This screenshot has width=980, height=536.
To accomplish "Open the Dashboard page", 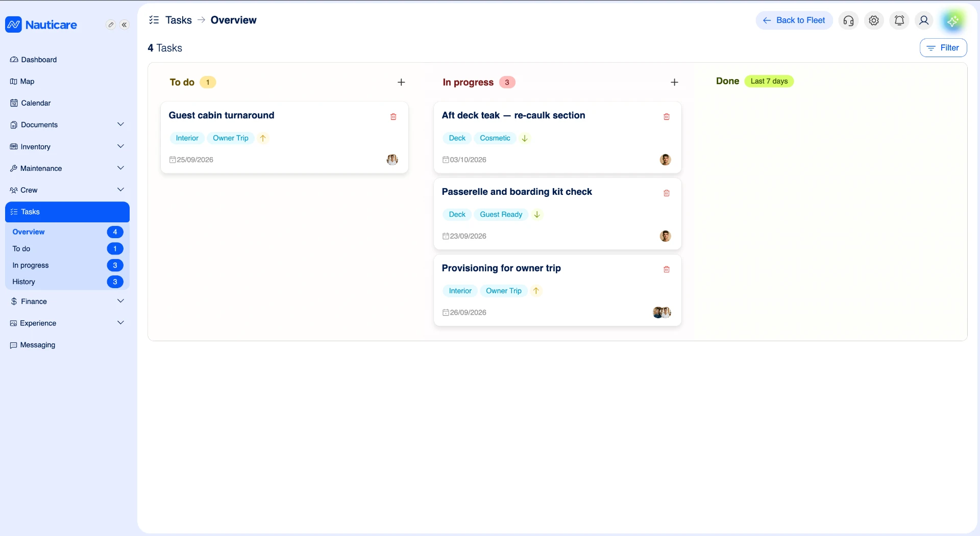I will point(67,60).
